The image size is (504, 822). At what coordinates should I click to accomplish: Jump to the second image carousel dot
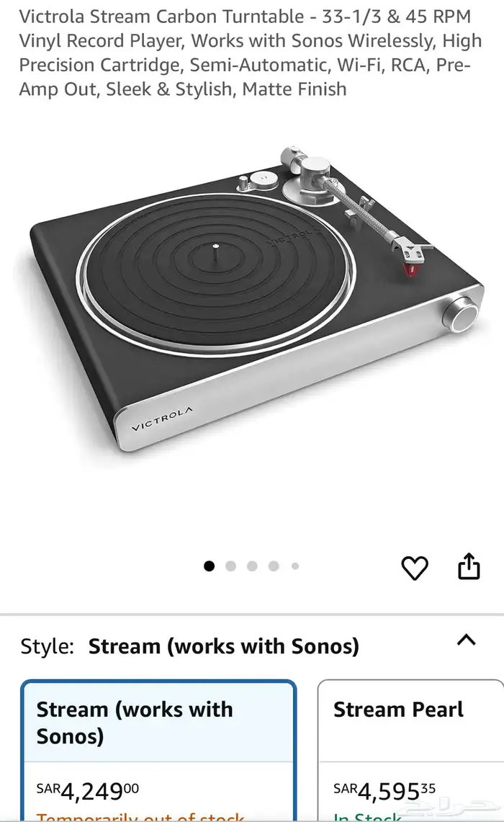click(x=230, y=566)
